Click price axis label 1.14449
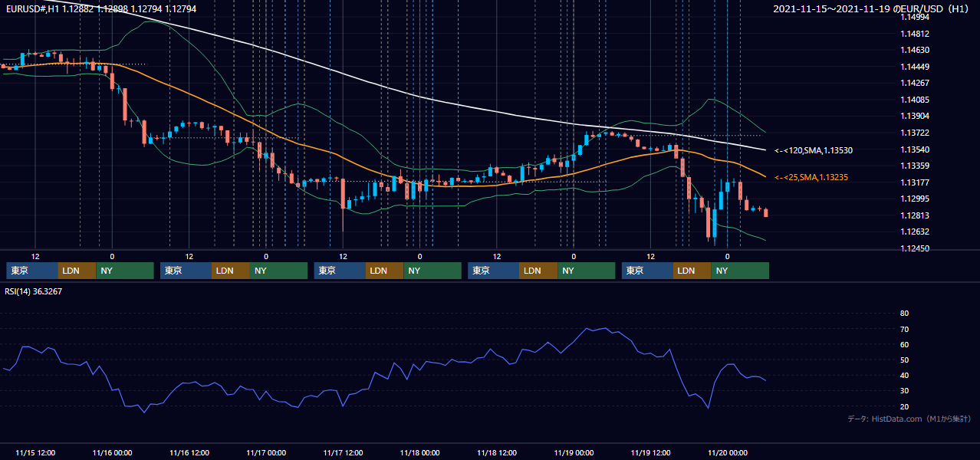This screenshot has height=460, width=980. pyautogui.click(x=915, y=67)
